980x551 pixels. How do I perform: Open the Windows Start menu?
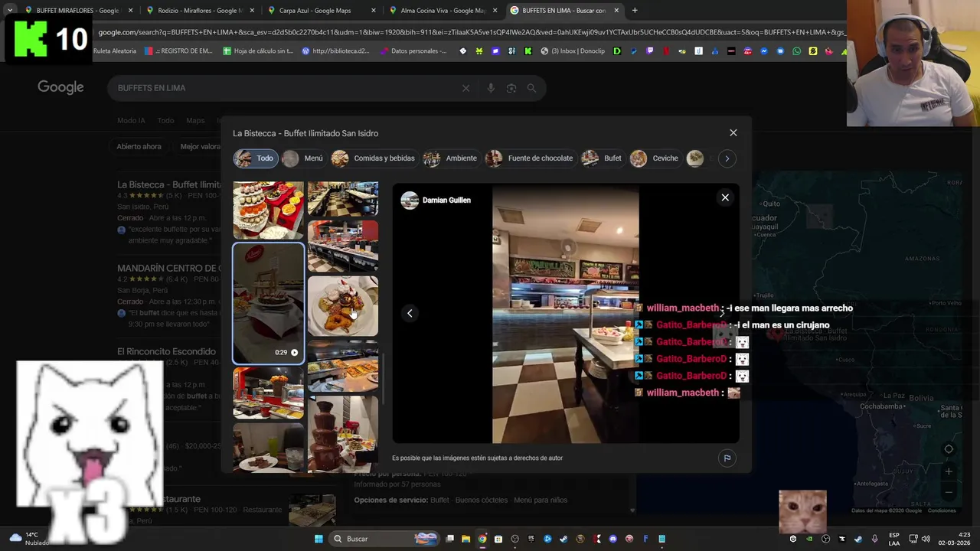pos(318,539)
